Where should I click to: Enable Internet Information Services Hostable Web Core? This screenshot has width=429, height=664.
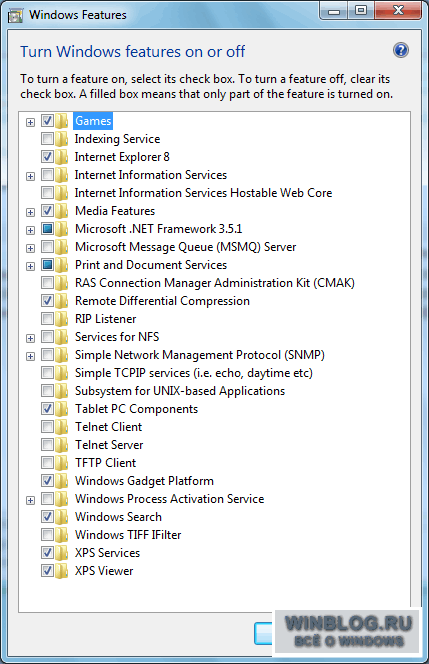tap(47, 193)
